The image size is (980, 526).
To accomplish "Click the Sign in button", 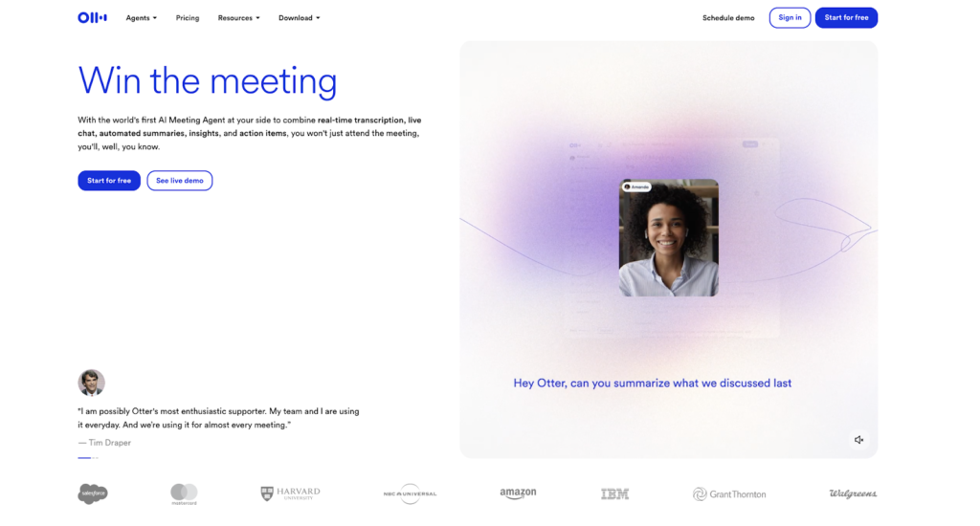I will click(790, 17).
